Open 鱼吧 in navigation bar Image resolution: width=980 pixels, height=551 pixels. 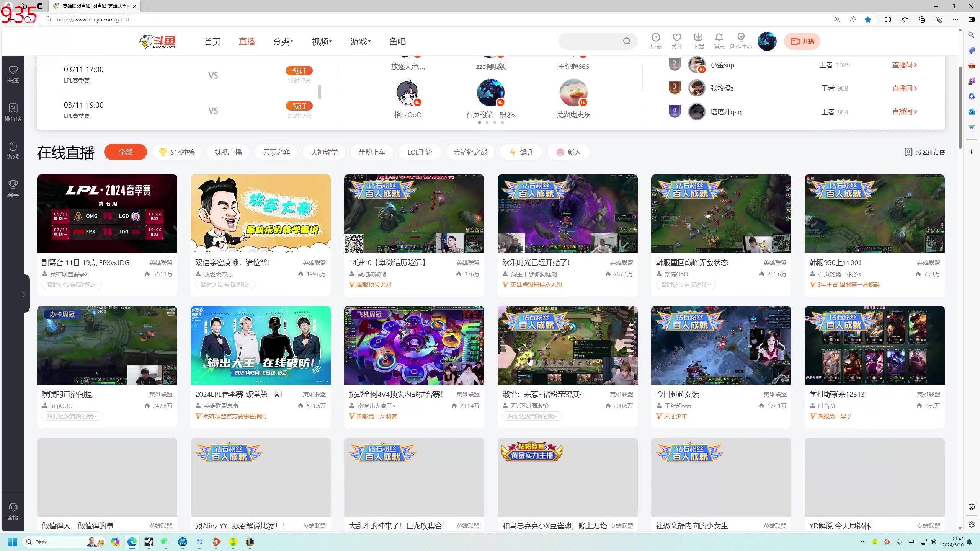tap(397, 41)
